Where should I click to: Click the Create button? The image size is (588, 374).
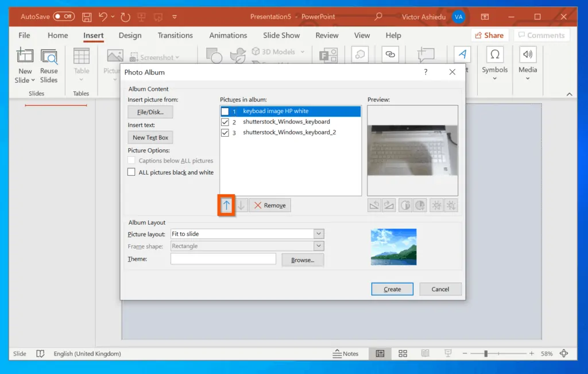coord(392,289)
